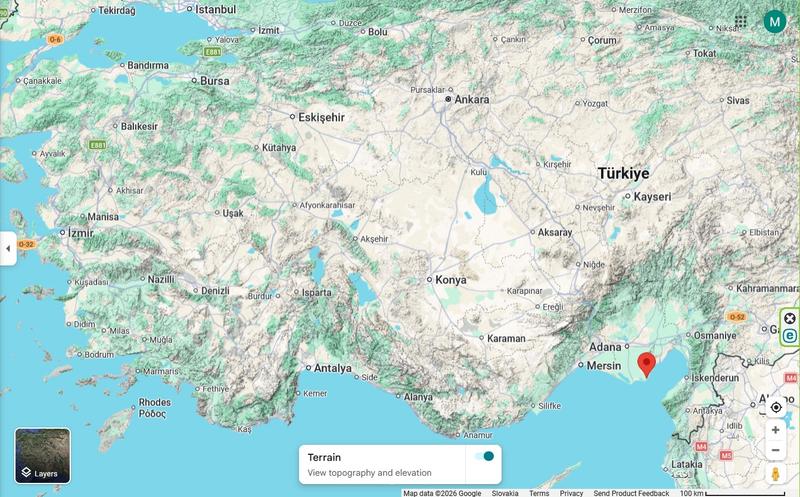The height and width of the screenshot is (497, 800).
Task: Click the İzmir city label
Action: (x=81, y=233)
